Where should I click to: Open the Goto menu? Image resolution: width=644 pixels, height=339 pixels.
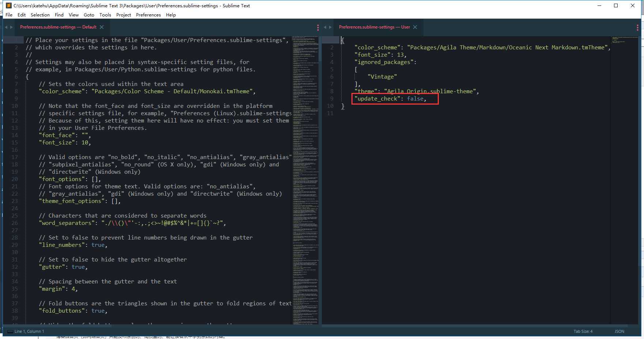tap(89, 15)
